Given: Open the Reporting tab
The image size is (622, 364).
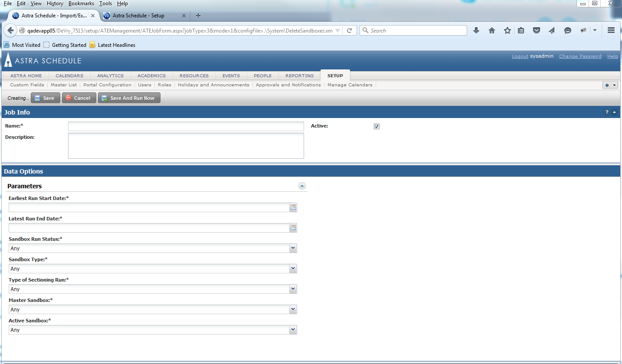Looking at the screenshot, I should (300, 75).
